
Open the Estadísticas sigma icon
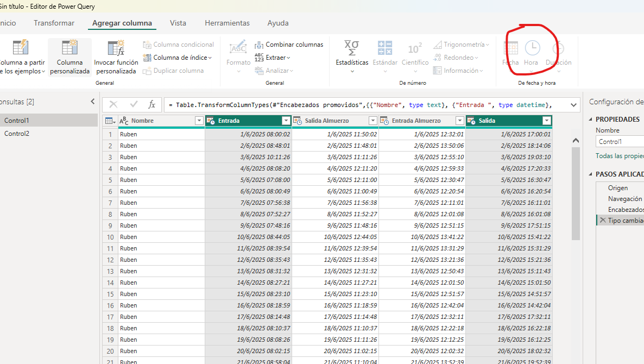click(352, 48)
